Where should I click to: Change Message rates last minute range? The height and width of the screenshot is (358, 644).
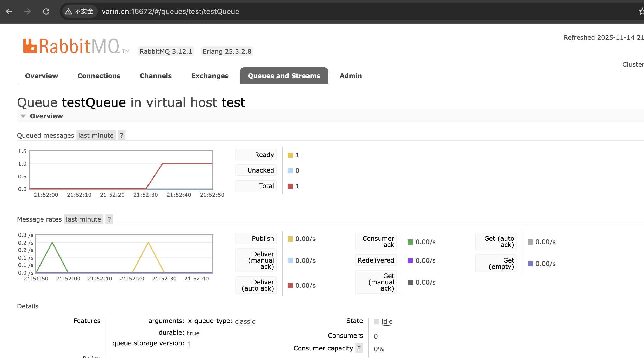click(x=83, y=219)
